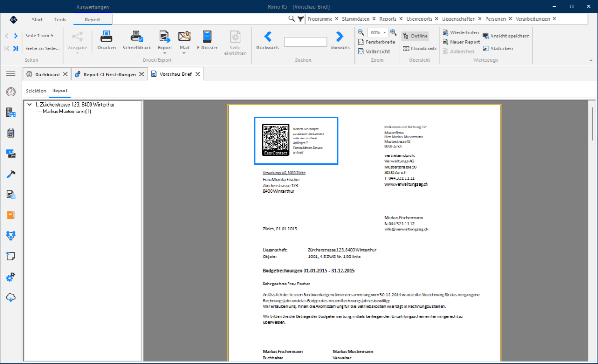598x364 pixels.
Task: Click the filter funnel icon
Action: [300, 19]
